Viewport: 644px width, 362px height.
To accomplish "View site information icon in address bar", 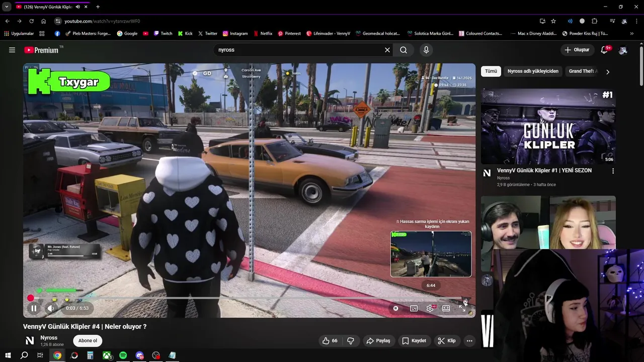I will click(x=58, y=21).
